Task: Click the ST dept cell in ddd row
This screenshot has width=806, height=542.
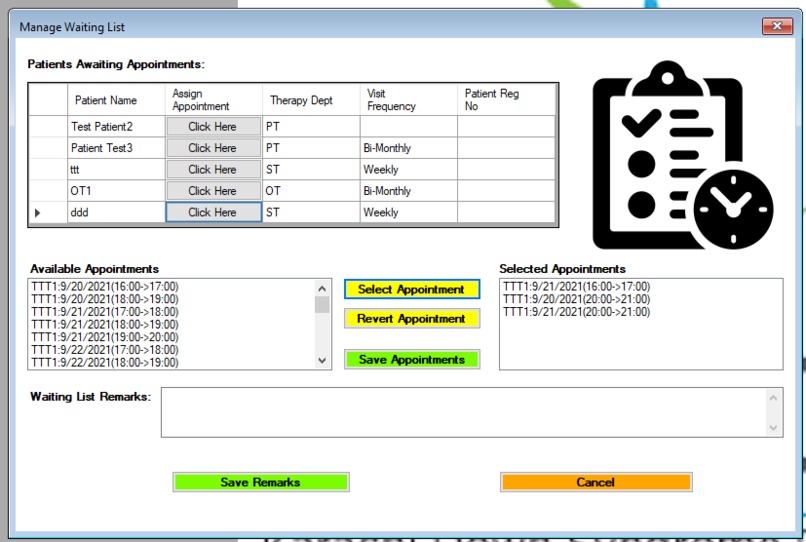Action: tap(311, 212)
